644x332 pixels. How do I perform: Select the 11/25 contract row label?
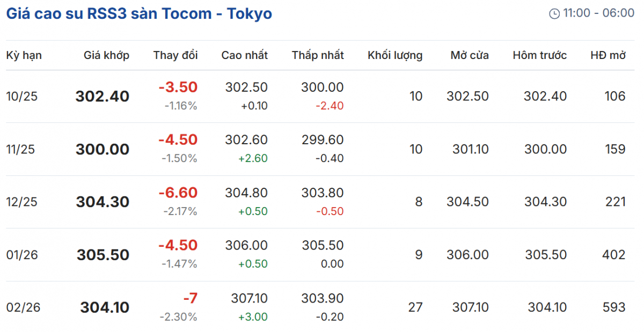[20, 150]
